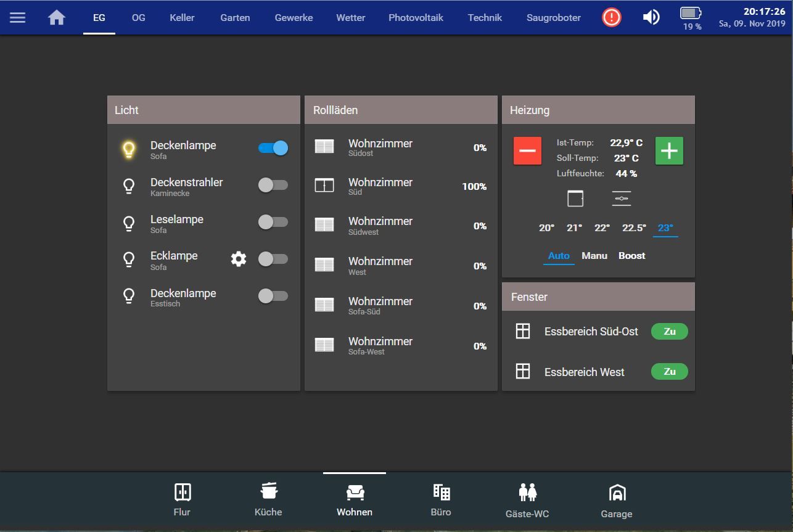This screenshot has width=793, height=532.
Task: Click window icon for Essbereich Süd-Ost
Action: pos(523,331)
